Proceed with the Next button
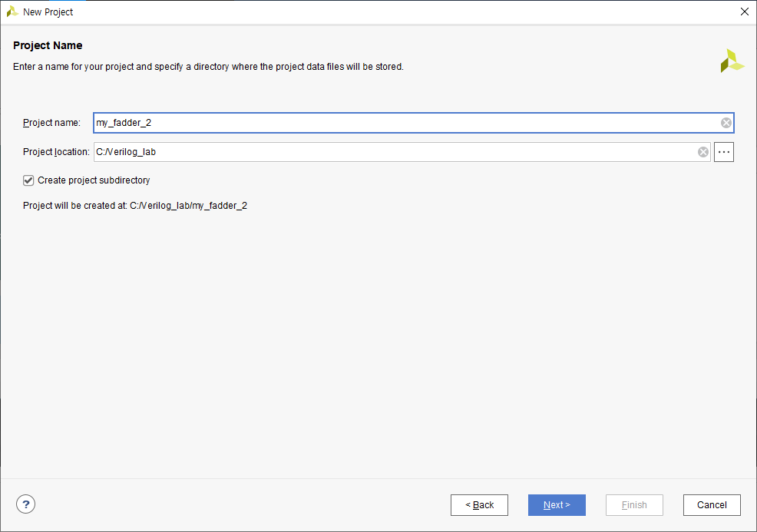This screenshot has height=532, width=757. (x=557, y=505)
